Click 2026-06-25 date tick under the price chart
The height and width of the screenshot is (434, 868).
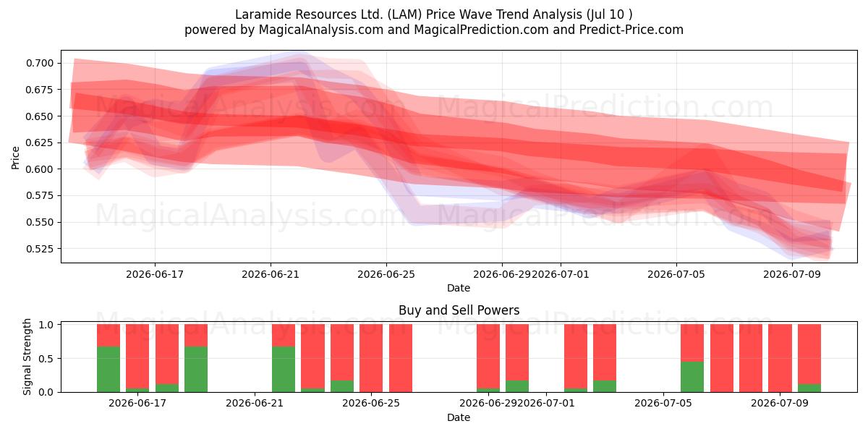click(386, 274)
